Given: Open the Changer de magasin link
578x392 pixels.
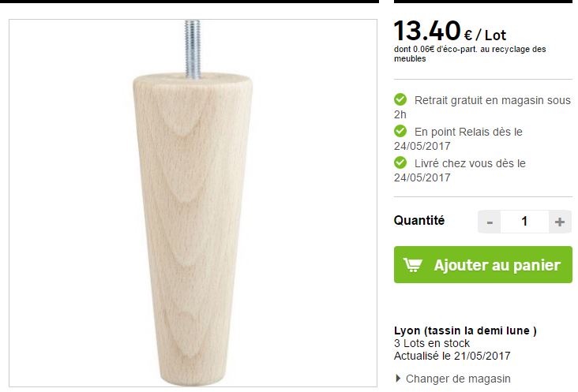Looking at the screenshot, I should (458, 379).
